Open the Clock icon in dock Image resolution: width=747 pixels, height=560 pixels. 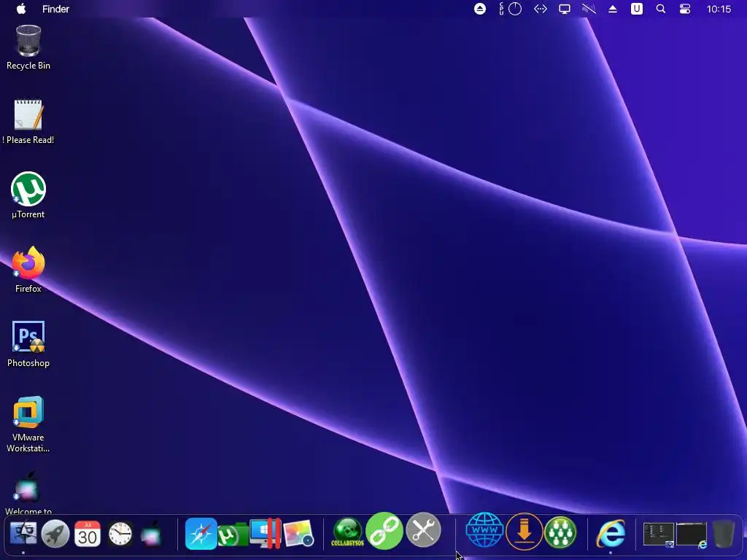120,533
